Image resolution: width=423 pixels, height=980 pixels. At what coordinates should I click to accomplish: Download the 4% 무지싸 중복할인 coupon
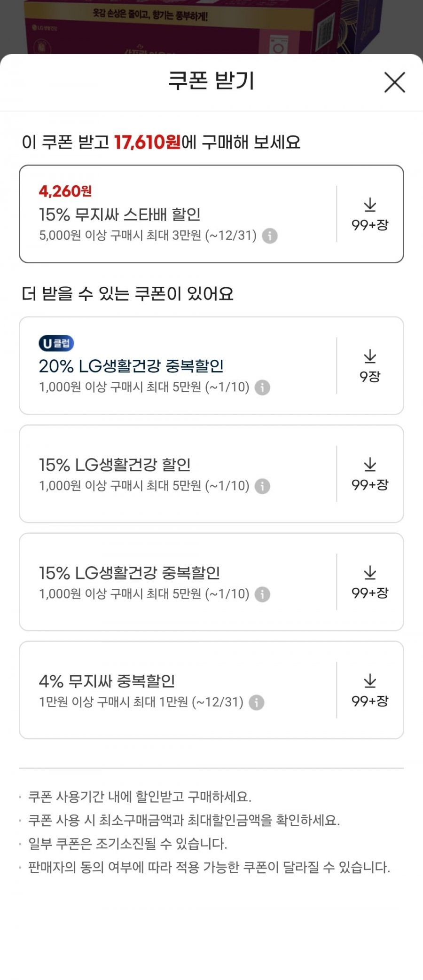click(x=370, y=690)
